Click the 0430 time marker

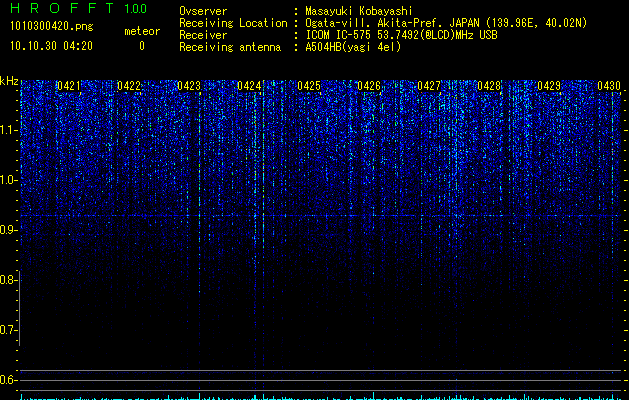(609, 86)
